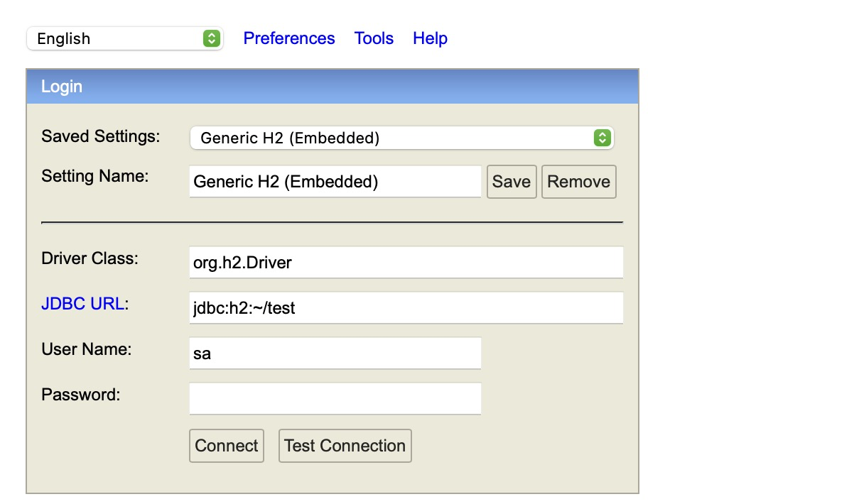
Task: Follow the blue JDBC URL link
Action: click(x=83, y=304)
